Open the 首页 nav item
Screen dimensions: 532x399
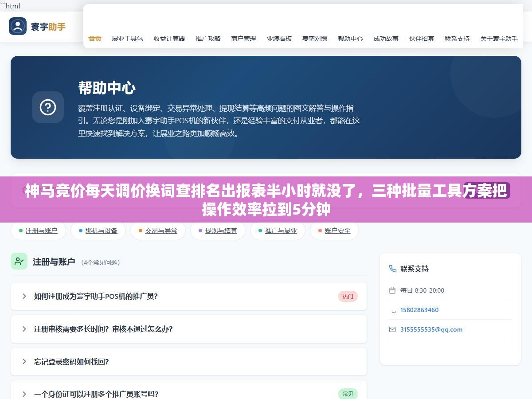[x=95, y=39]
